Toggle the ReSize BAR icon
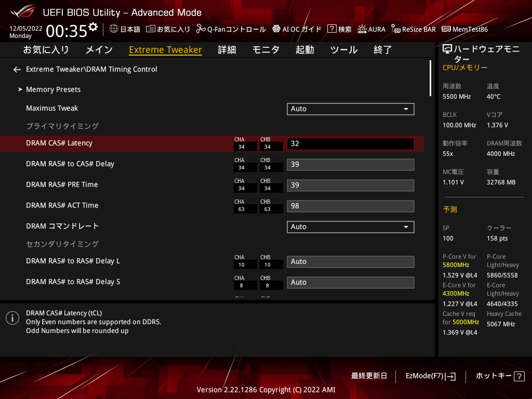The width and height of the screenshot is (532, 399). tap(396, 29)
